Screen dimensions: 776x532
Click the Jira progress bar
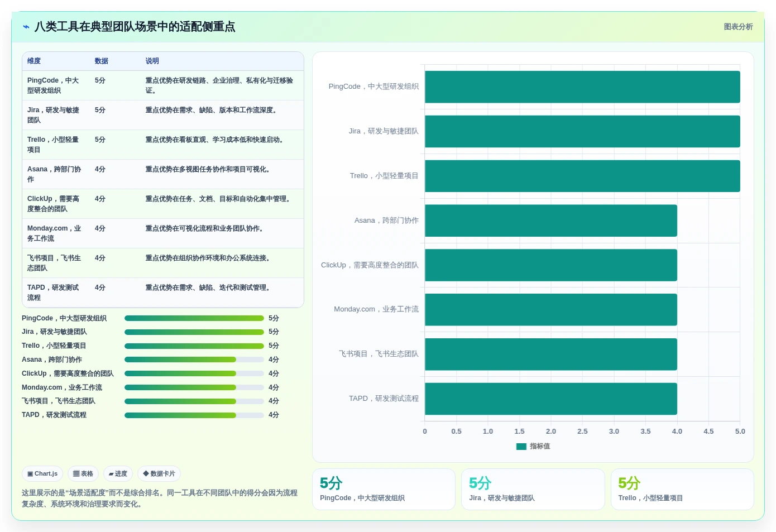click(x=194, y=332)
